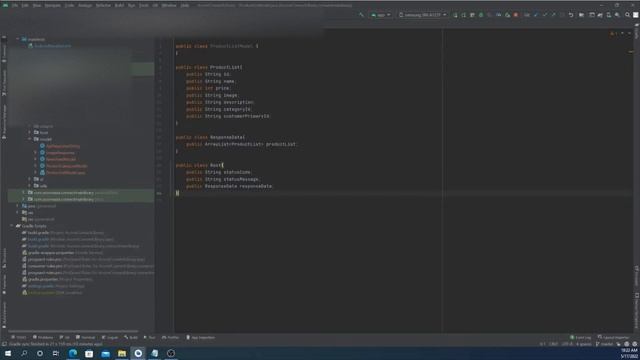
Task: Click the tool windows quick-access icon in the status bar
Action: pyautogui.click(x=4, y=344)
